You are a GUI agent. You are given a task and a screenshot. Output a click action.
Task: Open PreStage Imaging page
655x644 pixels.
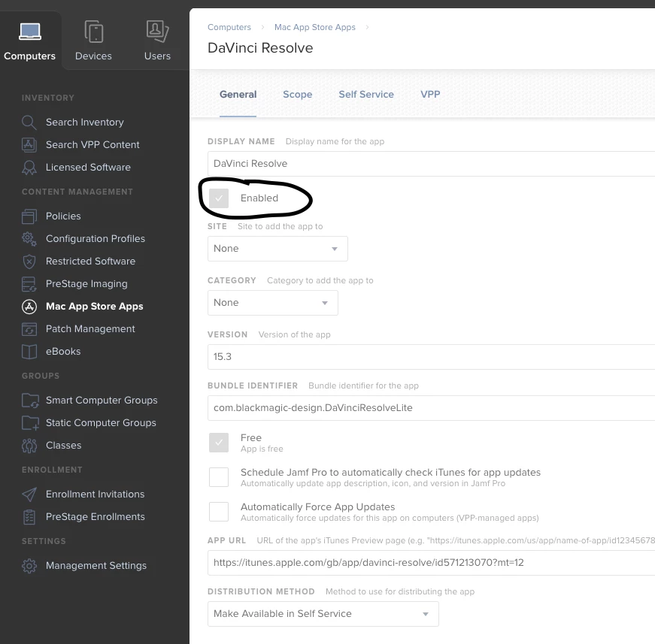[x=86, y=284]
